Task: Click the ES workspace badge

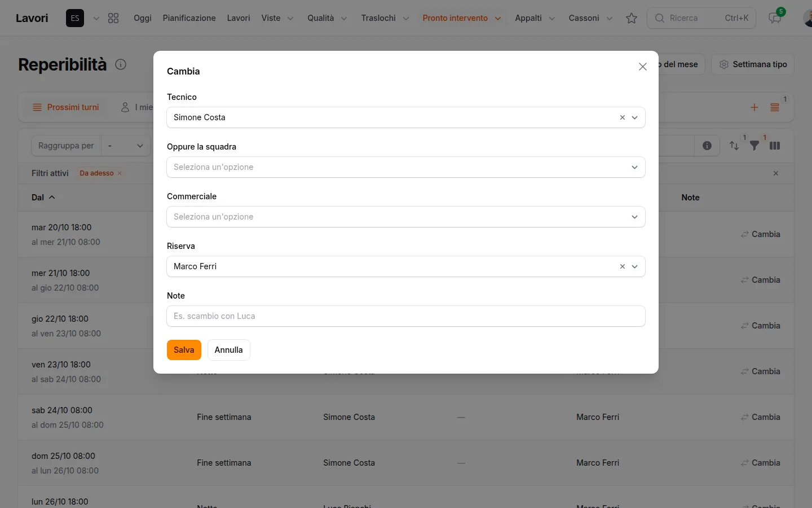Action: point(75,18)
